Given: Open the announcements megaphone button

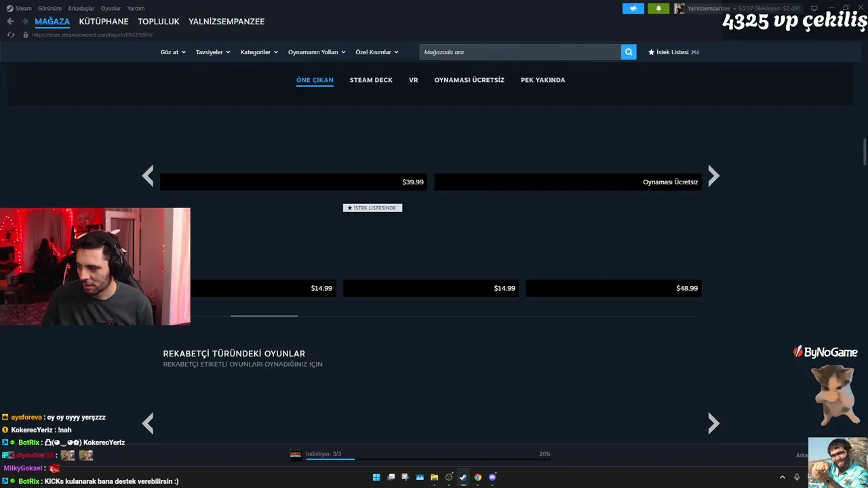Looking at the screenshot, I should click(x=633, y=9).
